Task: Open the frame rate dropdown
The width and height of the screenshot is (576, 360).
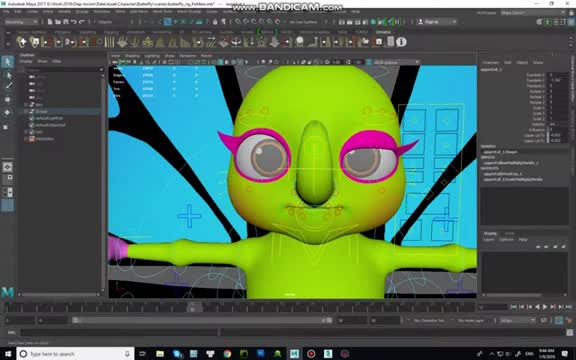Action: tap(517, 321)
